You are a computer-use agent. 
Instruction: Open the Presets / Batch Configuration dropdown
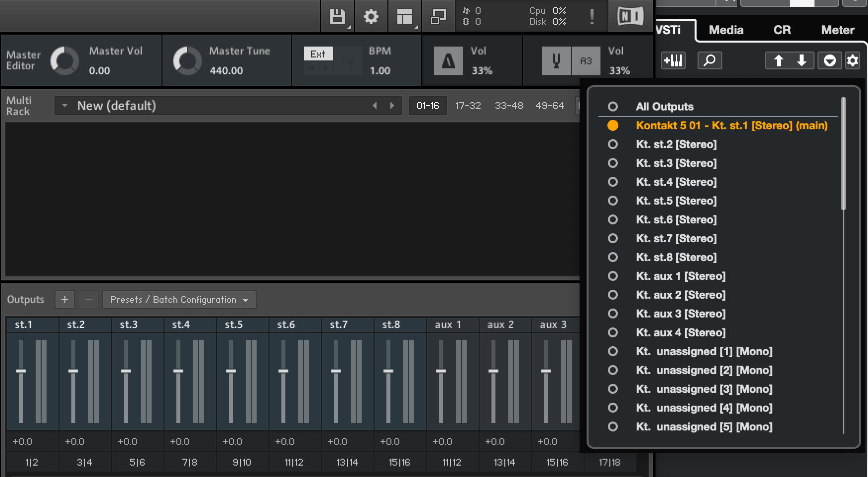178,300
